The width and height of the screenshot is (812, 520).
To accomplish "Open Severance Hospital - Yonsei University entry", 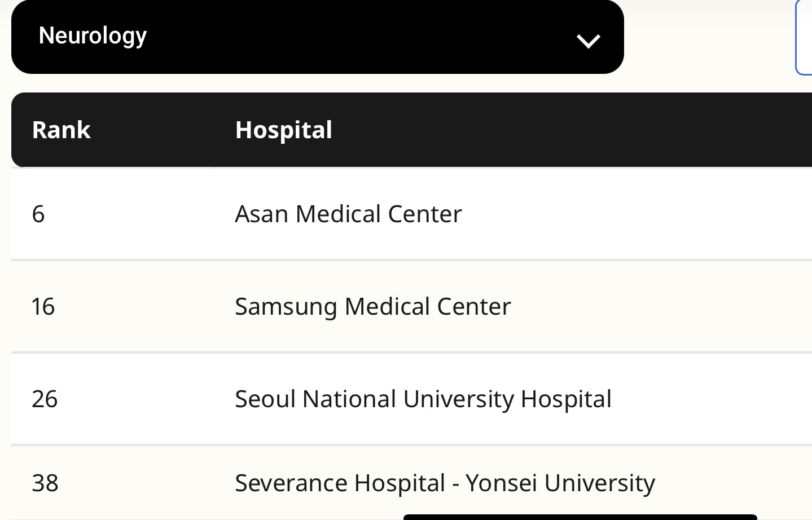I will pos(445,483).
